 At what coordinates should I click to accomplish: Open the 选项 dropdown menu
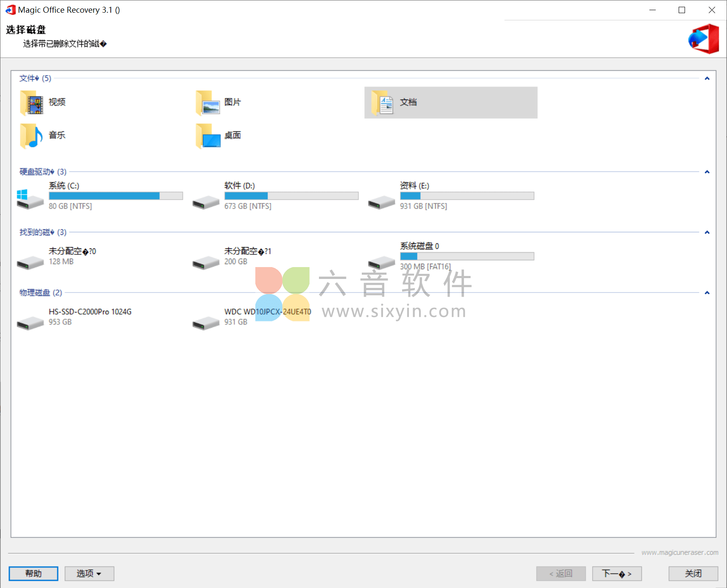(x=89, y=573)
